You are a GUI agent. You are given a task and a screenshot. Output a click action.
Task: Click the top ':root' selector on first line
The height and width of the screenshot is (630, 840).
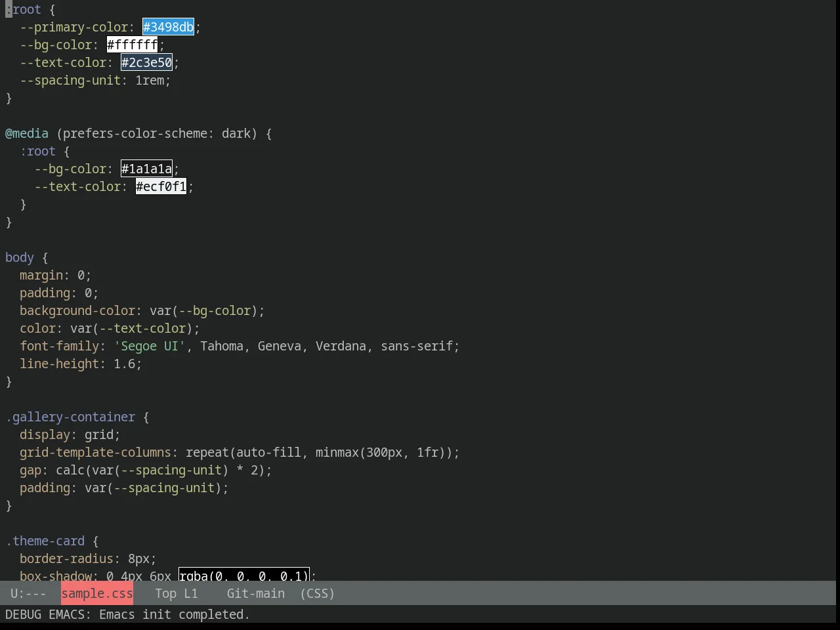point(23,9)
